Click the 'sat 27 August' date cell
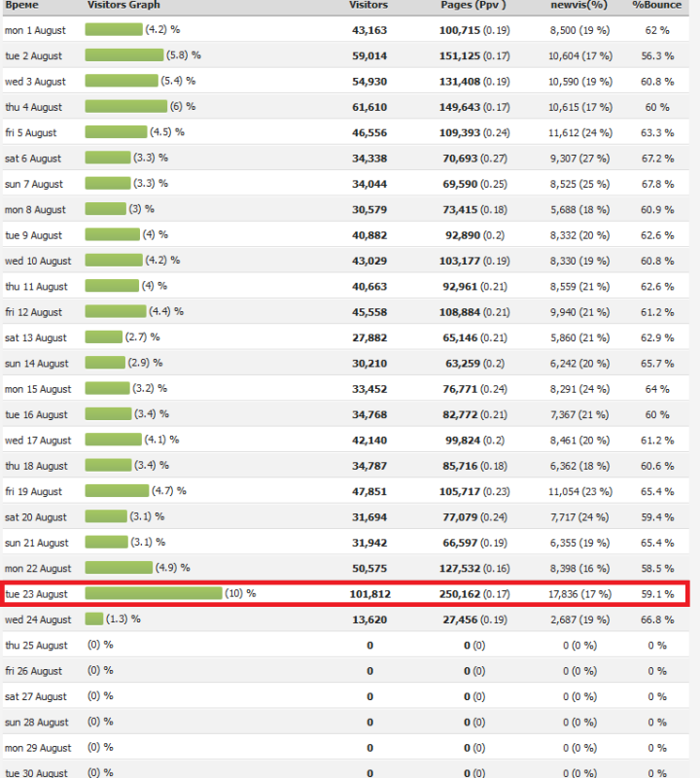The height and width of the screenshot is (778, 700). click(36, 696)
